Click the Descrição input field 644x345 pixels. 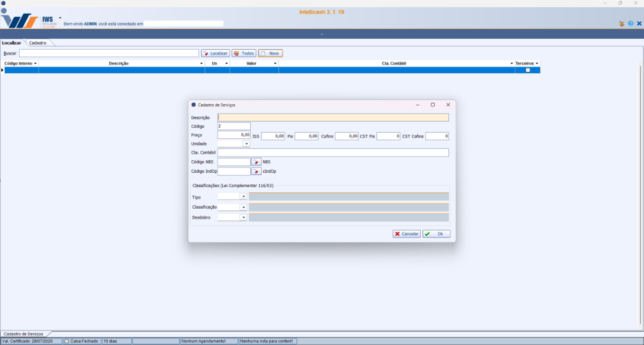point(333,118)
